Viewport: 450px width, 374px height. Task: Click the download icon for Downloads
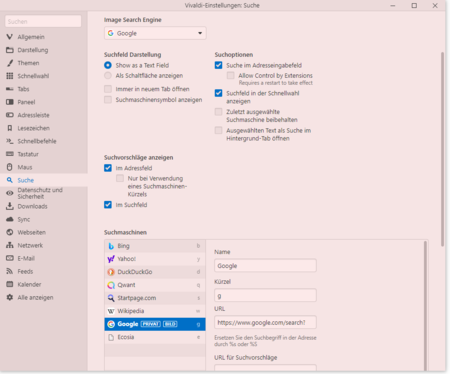tap(10, 206)
